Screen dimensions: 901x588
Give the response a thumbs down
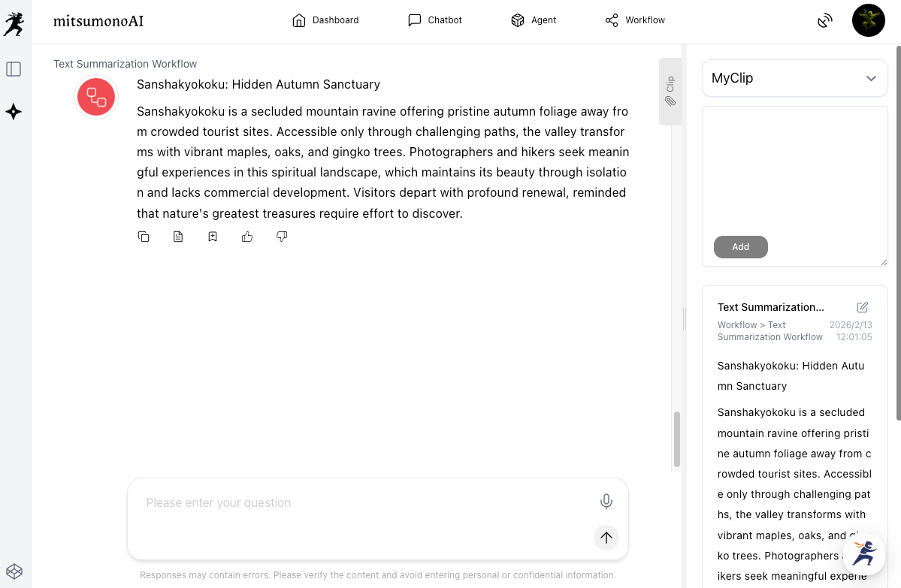tap(282, 237)
